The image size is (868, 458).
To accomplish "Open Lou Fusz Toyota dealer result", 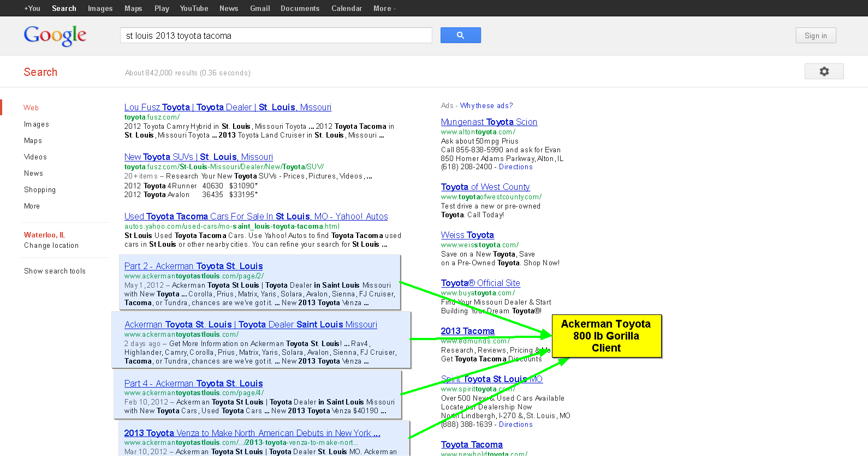I will point(228,107).
